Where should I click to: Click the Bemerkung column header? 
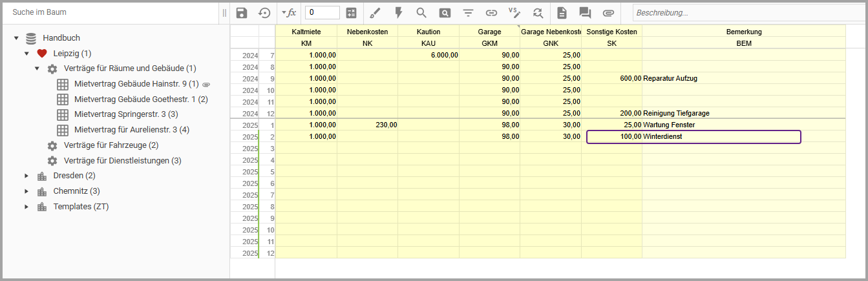tap(743, 32)
